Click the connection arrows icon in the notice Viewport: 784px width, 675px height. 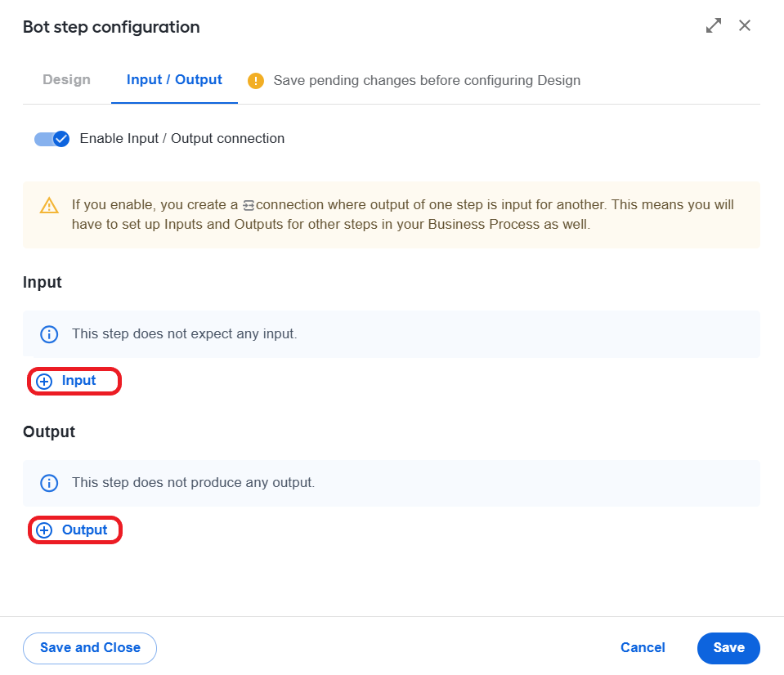point(249,205)
